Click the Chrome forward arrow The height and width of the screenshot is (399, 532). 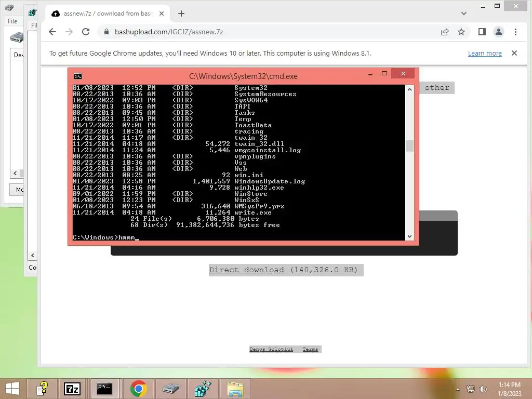(69, 32)
